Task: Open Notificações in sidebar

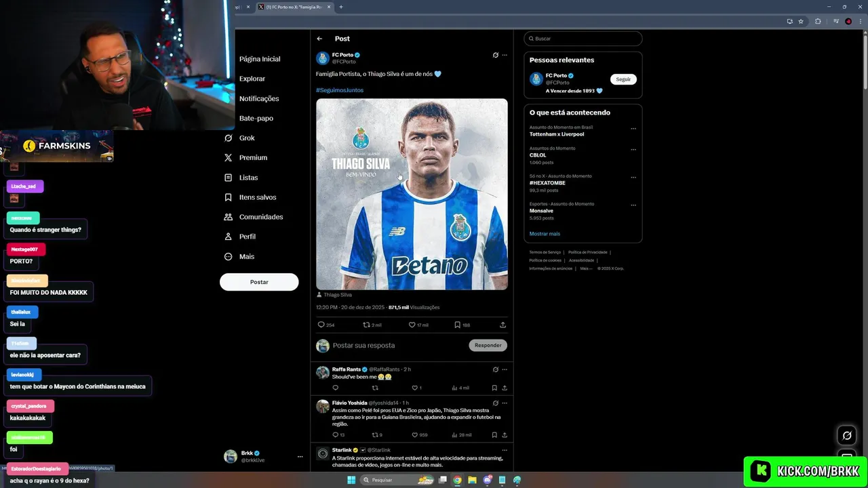Action: [x=259, y=98]
